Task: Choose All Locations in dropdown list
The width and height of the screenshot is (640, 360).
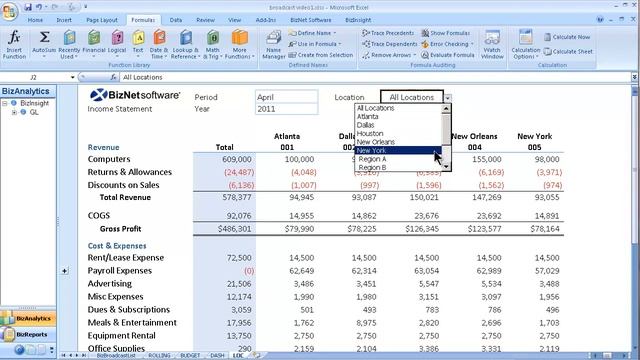Action: pyautogui.click(x=398, y=108)
